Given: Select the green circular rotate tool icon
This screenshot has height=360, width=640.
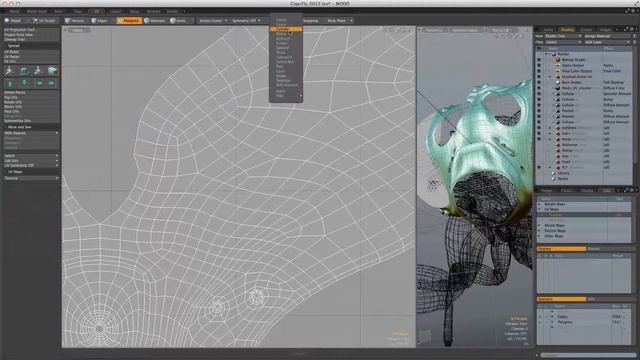Looking at the screenshot, I should tap(24, 71).
